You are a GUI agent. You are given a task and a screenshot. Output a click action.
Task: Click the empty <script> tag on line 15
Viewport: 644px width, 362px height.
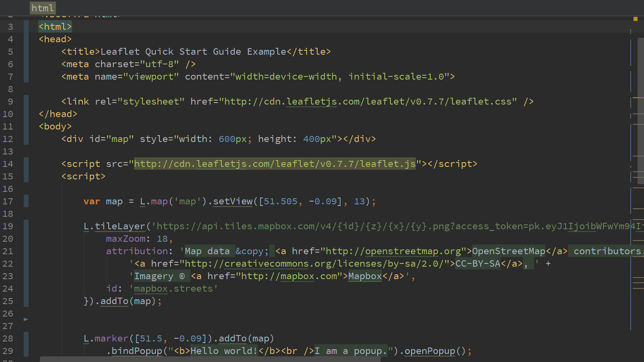click(83, 176)
